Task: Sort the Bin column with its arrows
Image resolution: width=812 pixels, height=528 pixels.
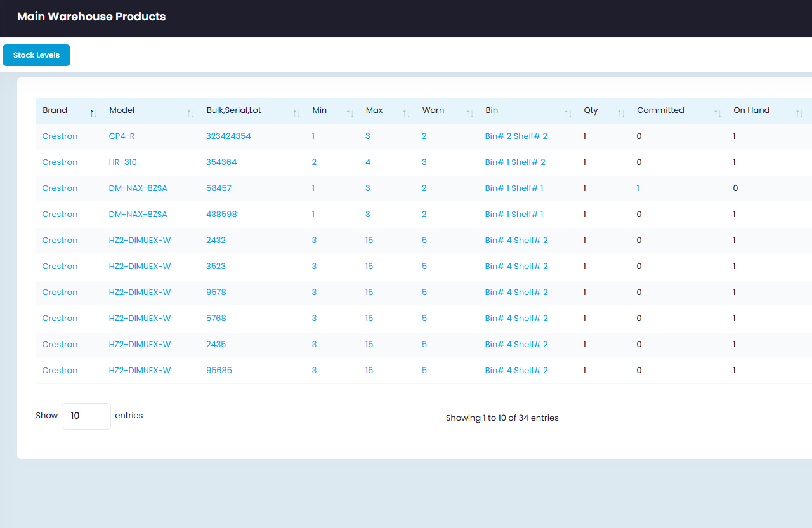Action: (568, 114)
